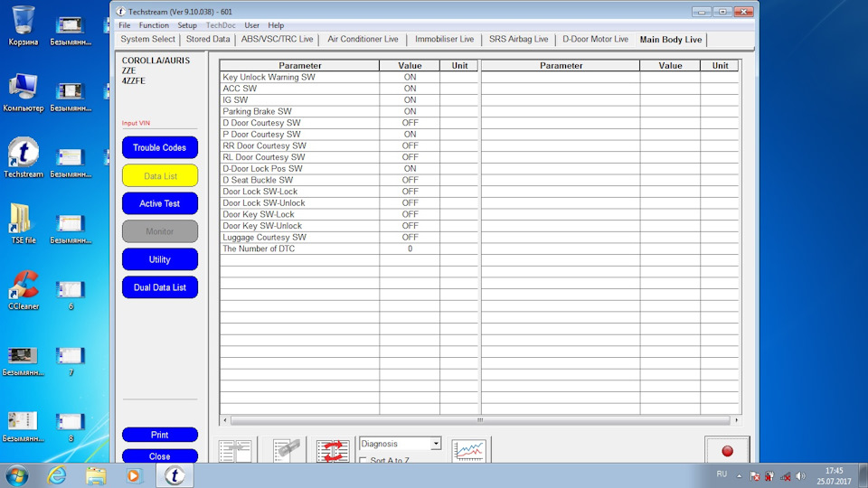Select the ACC SW parameter row
This screenshot has height=488, width=868.
point(349,89)
